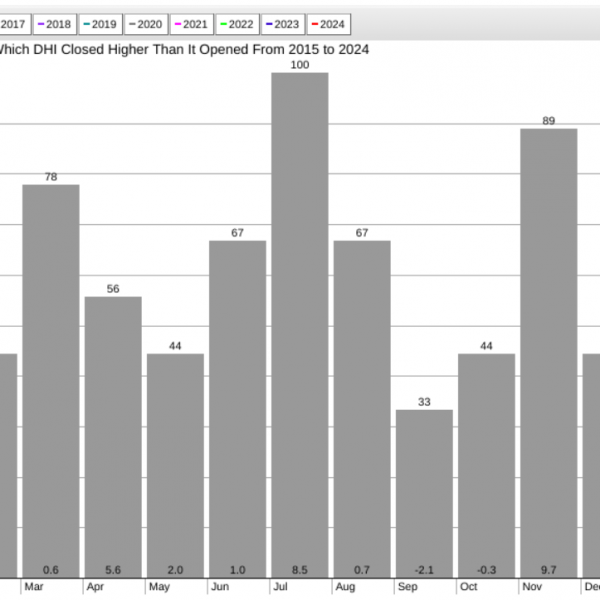Click the July bar labeled 100
The height and width of the screenshot is (600, 600).
300,325
